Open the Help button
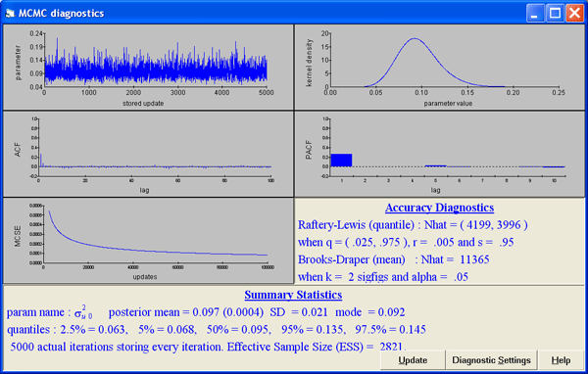 tap(561, 360)
